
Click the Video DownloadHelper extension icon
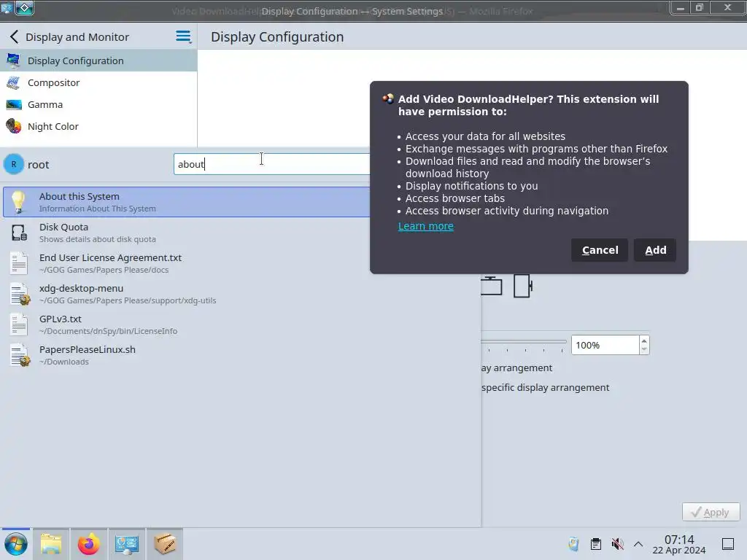coord(388,99)
